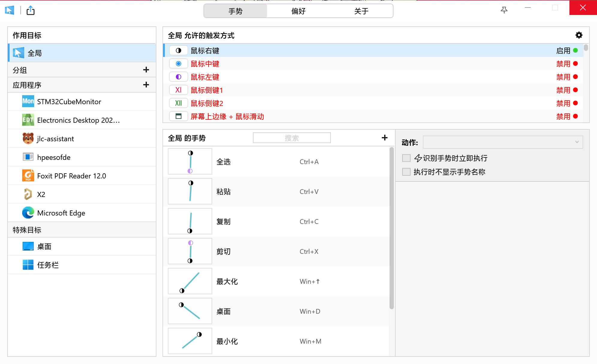Open the 关于 tab

pos(361,11)
